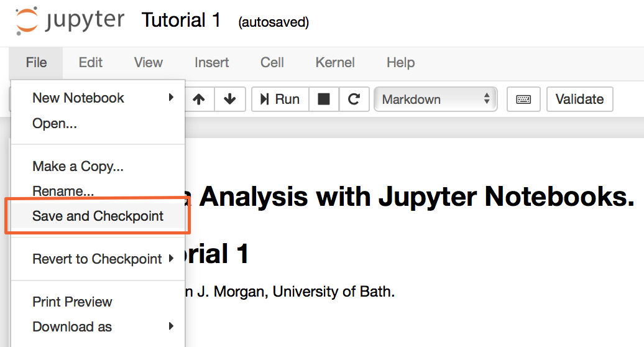The width and height of the screenshot is (644, 347).
Task: Restart the kernel with circular arrow
Action: (354, 99)
